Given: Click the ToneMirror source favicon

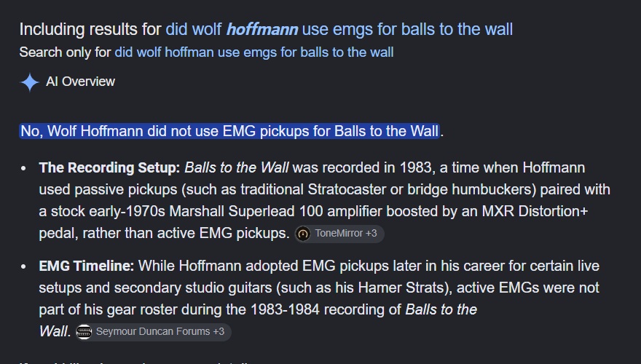Looking at the screenshot, I should 303,234.
